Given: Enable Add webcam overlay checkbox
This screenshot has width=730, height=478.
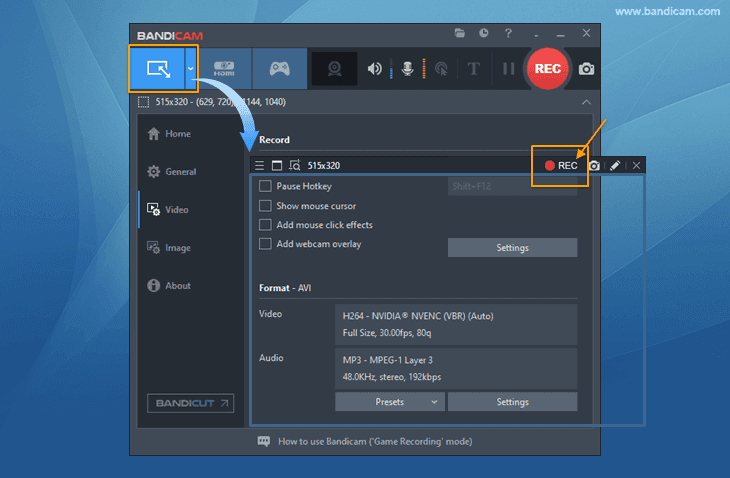Looking at the screenshot, I should click(x=265, y=244).
